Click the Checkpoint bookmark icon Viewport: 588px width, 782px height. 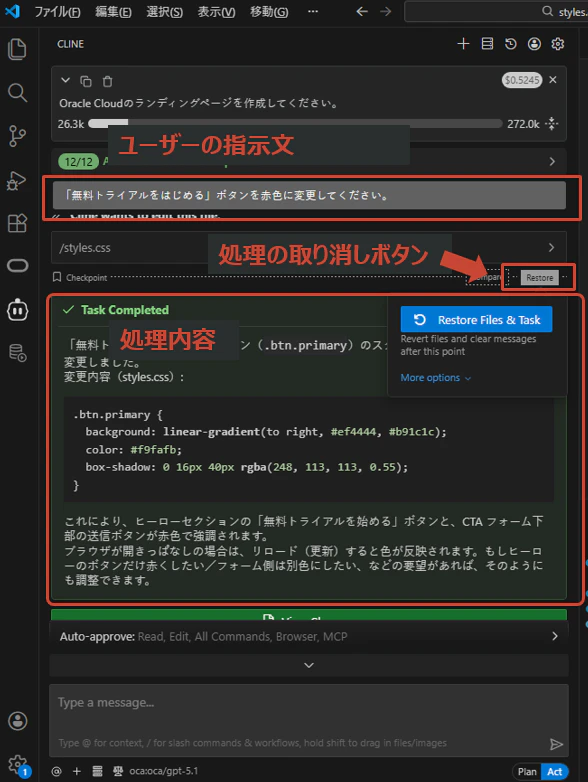57,277
